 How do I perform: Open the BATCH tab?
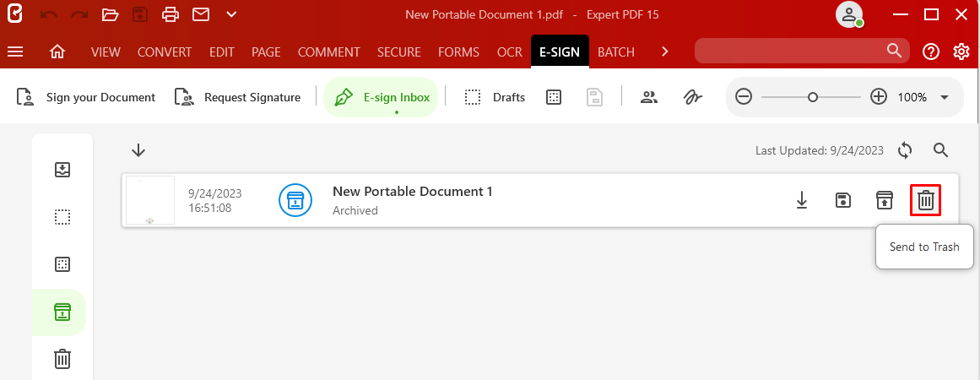tap(616, 52)
